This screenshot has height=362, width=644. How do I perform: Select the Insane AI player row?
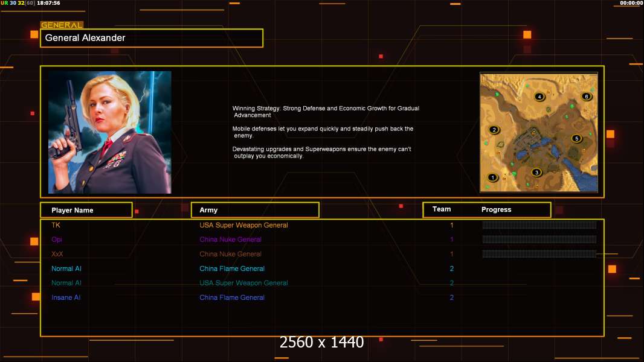tap(66, 297)
